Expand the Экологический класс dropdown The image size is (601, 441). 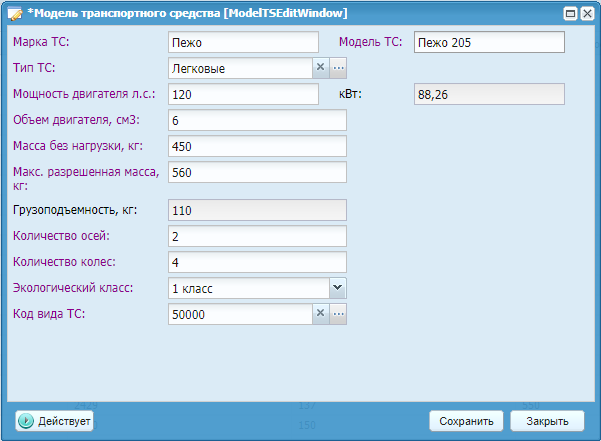pos(338,288)
